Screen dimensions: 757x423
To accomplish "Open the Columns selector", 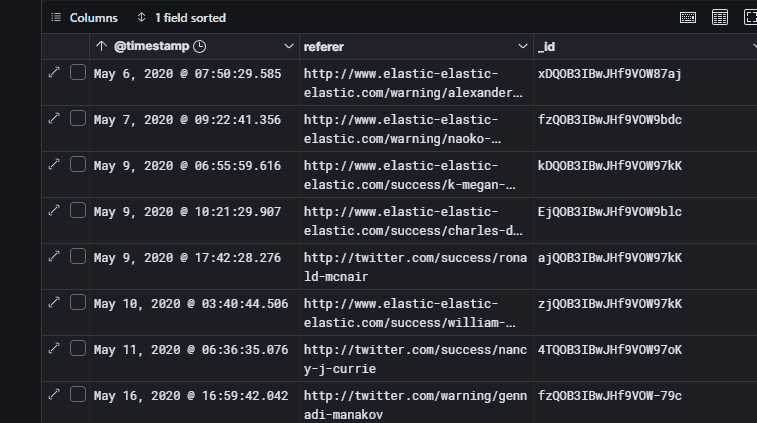I will (x=84, y=18).
